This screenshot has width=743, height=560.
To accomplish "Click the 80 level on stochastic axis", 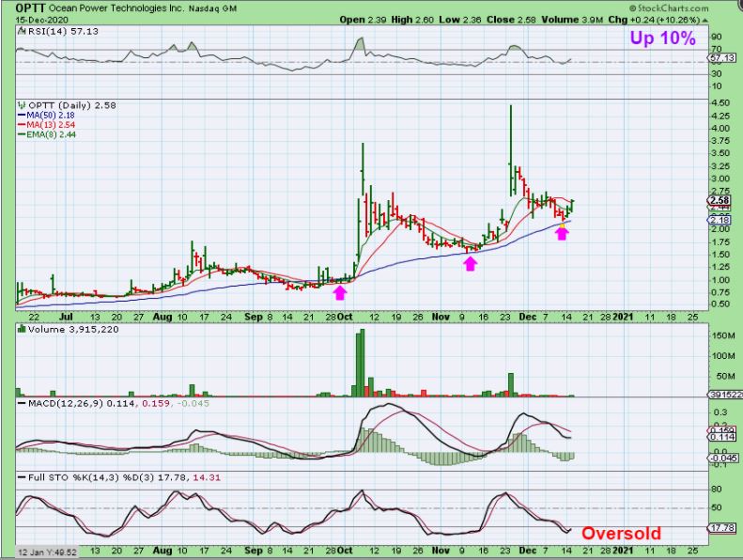I will click(717, 489).
